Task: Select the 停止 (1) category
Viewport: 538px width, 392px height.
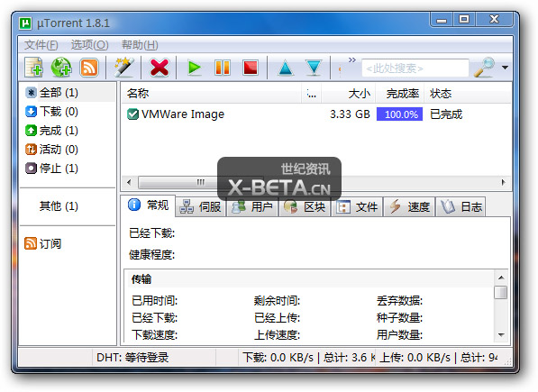Action: [x=51, y=168]
